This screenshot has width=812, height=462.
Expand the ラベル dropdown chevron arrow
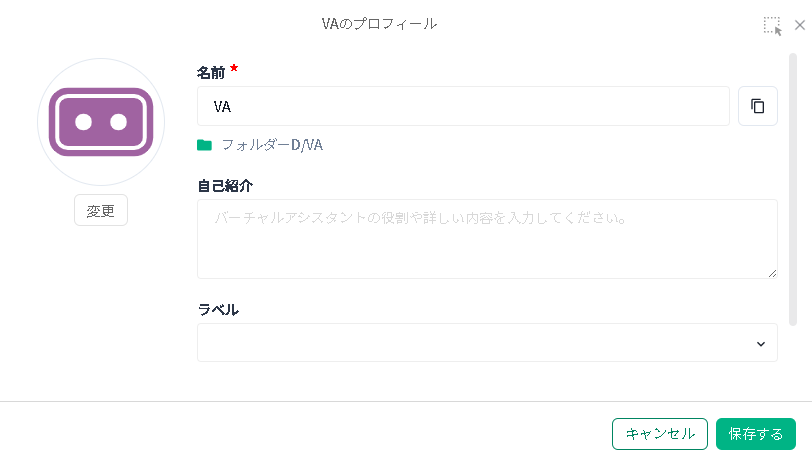pos(760,344)
